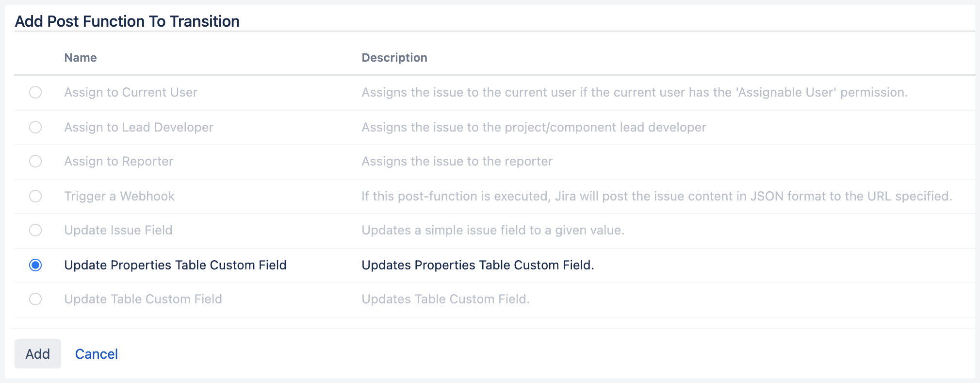The height and width of the screenshot is (383, 980).
Task: Click the Updates Table Custom Field description
Action: click(x=445, y=299)
